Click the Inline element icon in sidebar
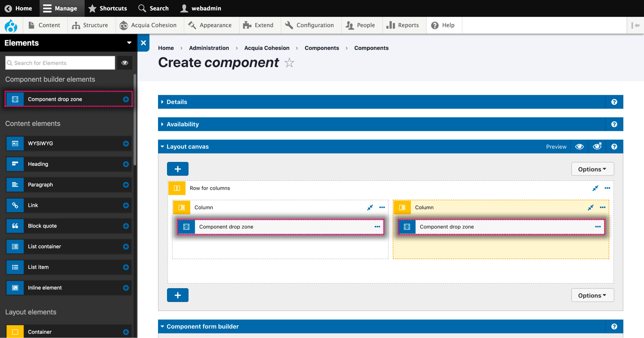The height and width of the screenshot is (338, 644). pyautogui.click(x=15, y=288)
